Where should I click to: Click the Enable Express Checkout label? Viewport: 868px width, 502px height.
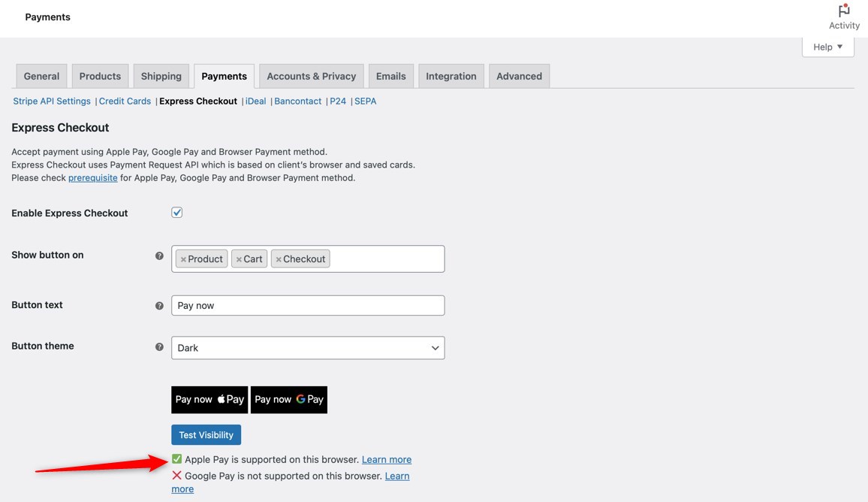point(70,213)
